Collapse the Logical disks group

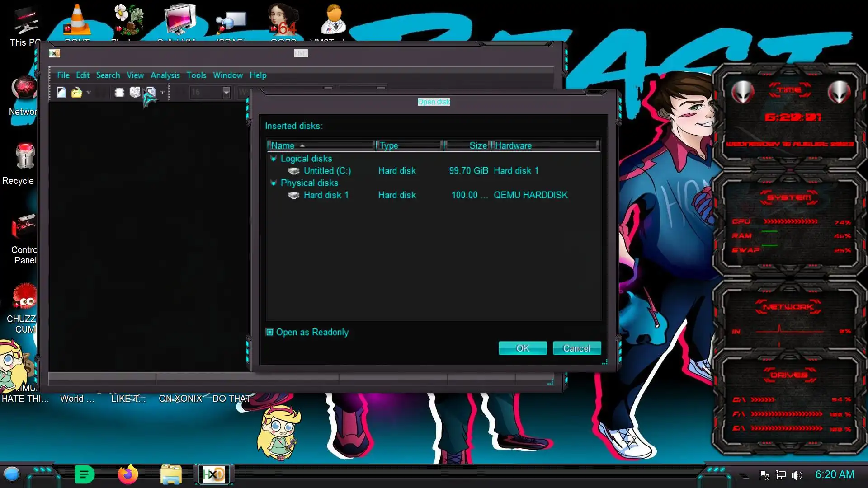click(273, 159)
